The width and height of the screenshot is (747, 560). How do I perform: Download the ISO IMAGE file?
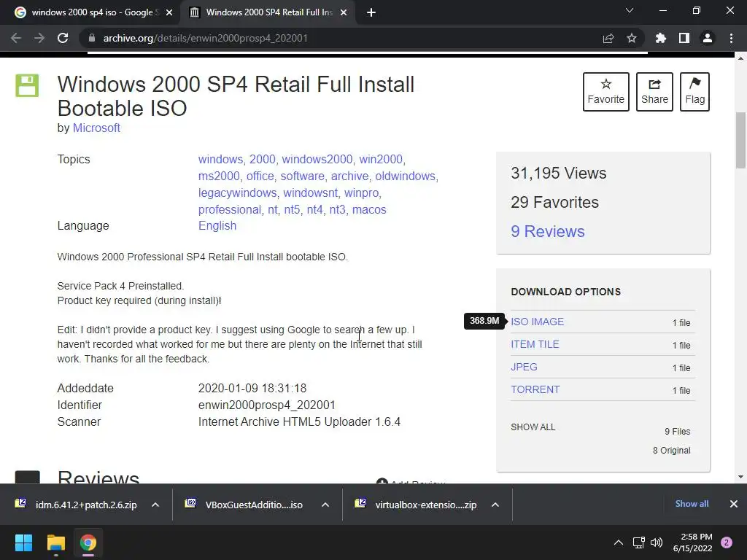(x=538, y=322)
